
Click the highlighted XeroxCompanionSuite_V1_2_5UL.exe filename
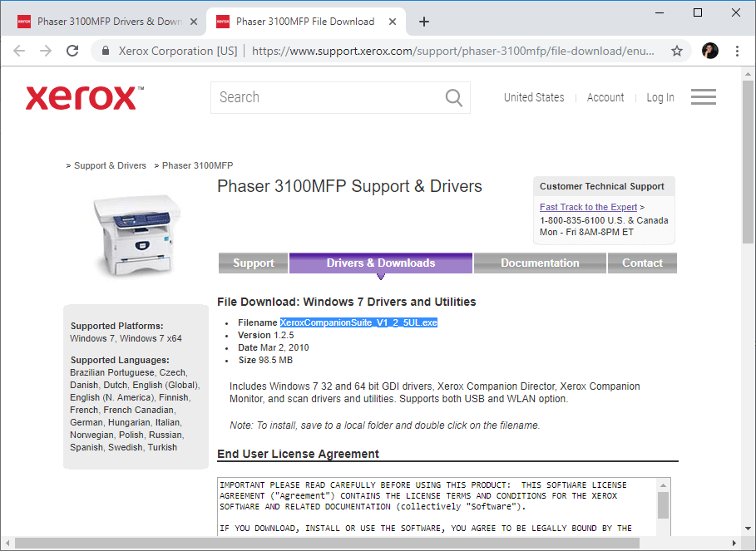point(358,322)
